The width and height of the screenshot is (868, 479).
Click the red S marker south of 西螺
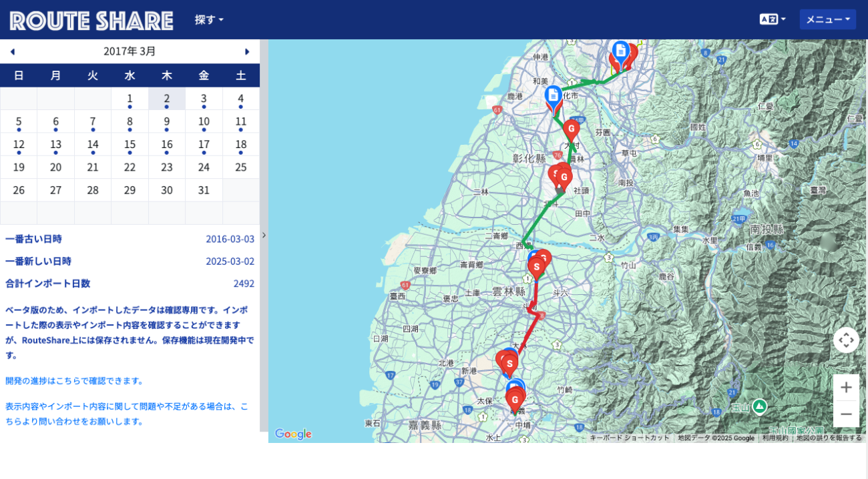tap(536, 267)
